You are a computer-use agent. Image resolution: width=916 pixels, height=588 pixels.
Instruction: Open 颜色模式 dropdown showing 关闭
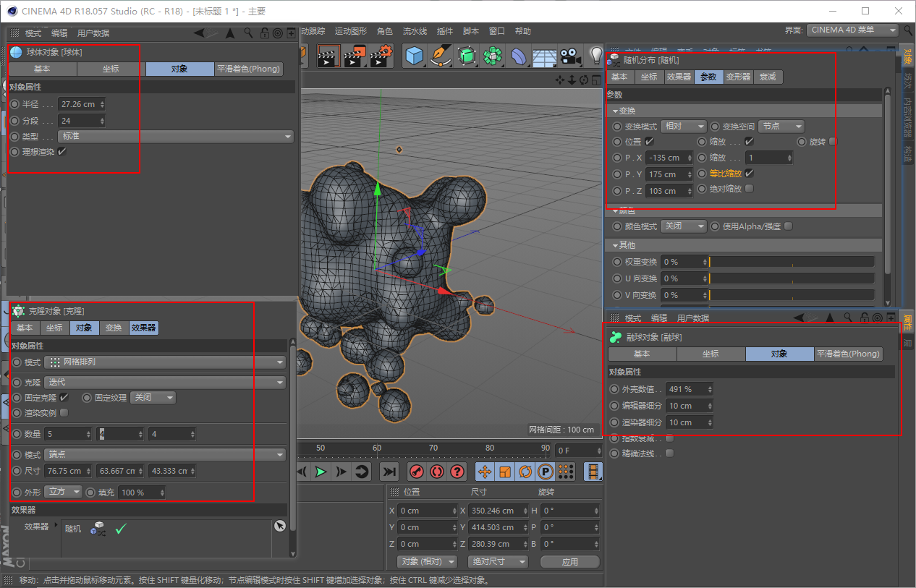(x=683, y=226)
